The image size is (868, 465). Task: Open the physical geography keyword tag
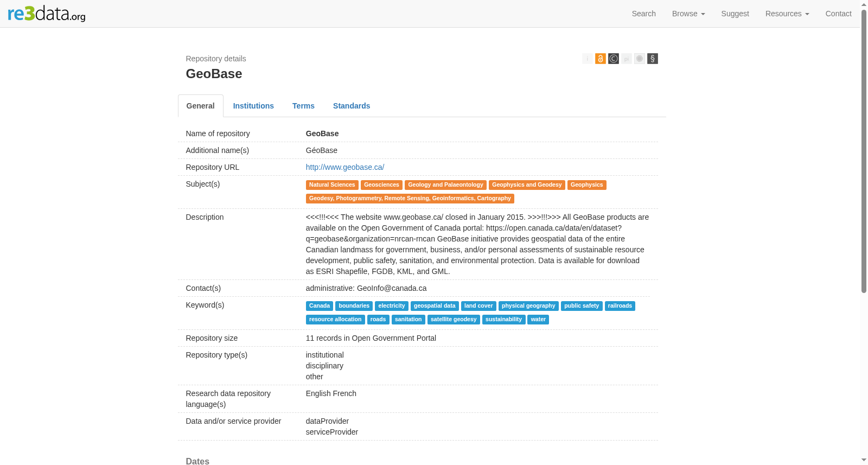pyautogui.click(x=528, y=306)
